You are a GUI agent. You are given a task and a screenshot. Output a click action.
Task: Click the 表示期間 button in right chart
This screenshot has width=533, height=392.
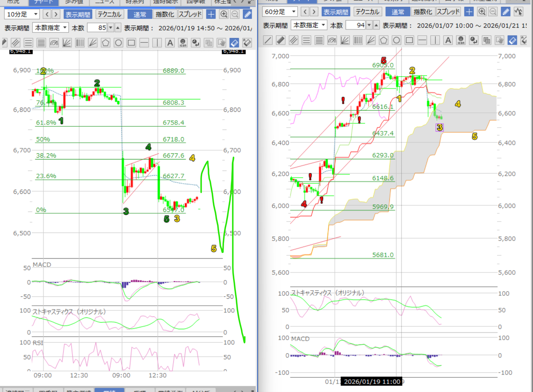[x=337, y=12]
